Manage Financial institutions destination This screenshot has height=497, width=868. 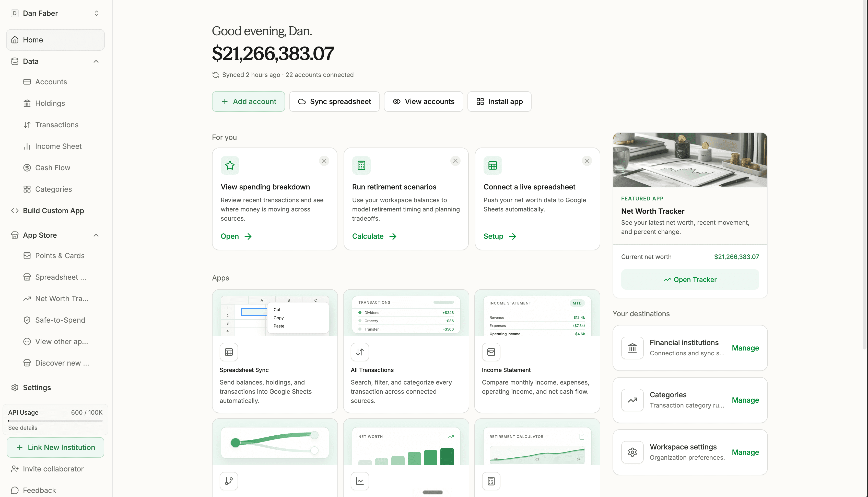pyautogui.click(x=745, y=348)
